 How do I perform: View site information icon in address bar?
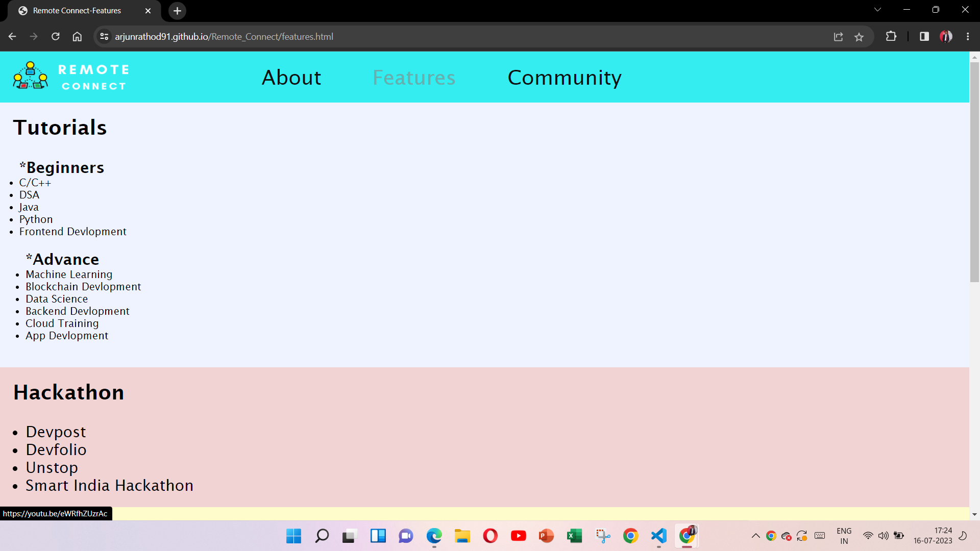[x=104, y=37]
